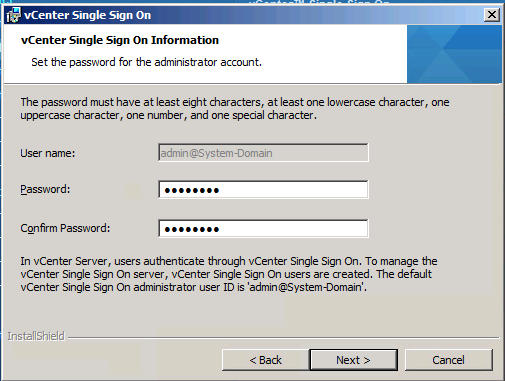Click the background window title behind the dialog
Viewport: 505px width, 381px height.
point(319,2)
